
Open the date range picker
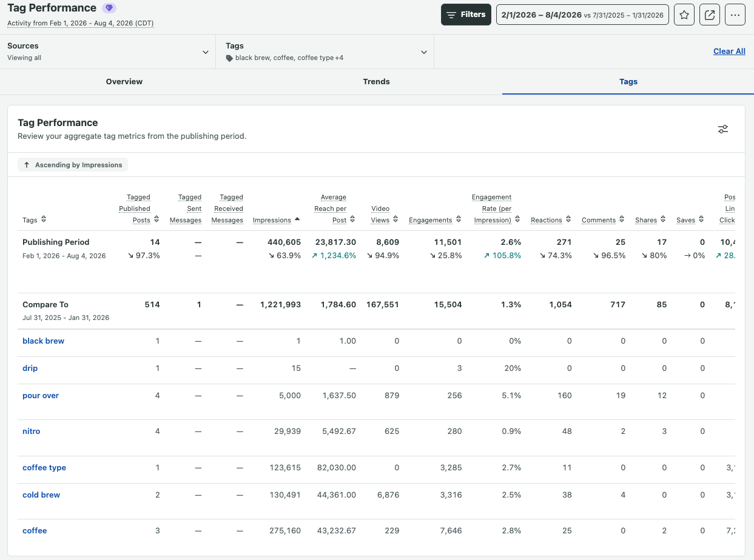[582, 15]
